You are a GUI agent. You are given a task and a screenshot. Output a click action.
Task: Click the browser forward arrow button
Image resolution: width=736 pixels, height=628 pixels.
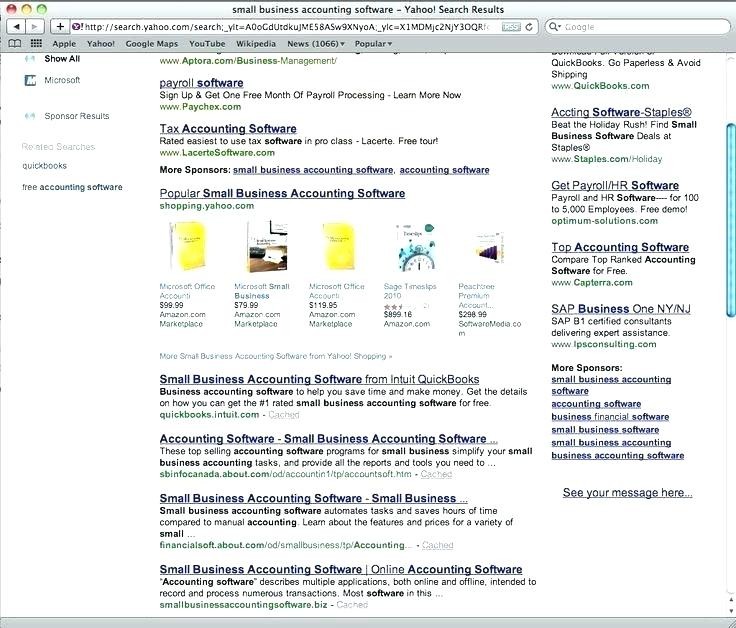coord(34,26)
